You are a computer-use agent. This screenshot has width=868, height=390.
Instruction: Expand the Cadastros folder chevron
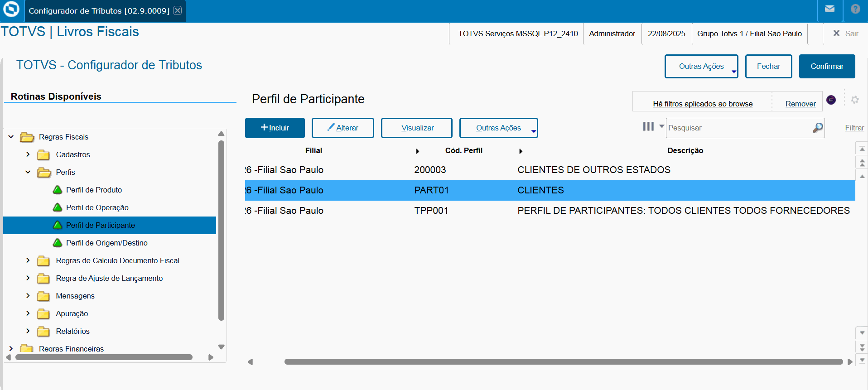pyautogui.click(x=28, y=154)
